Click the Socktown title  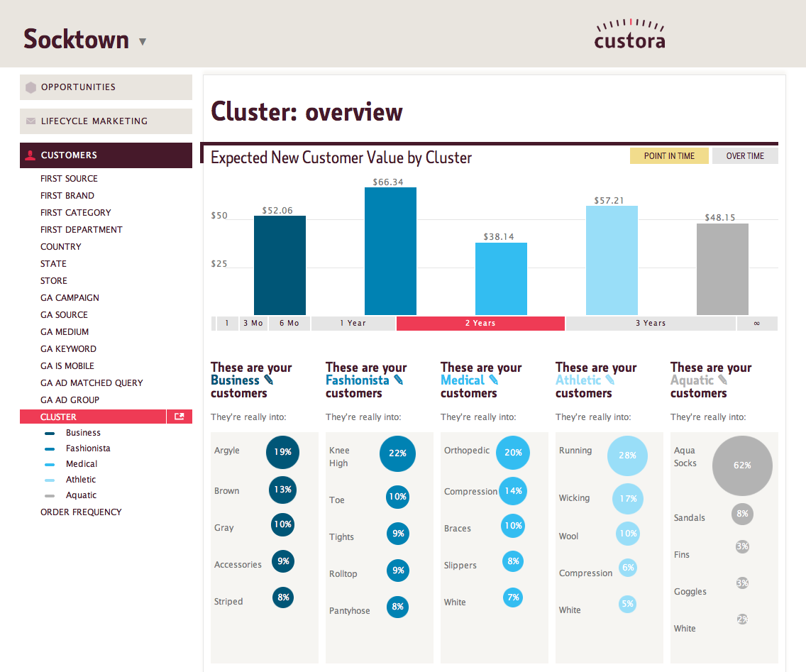(x=76, y=40)
